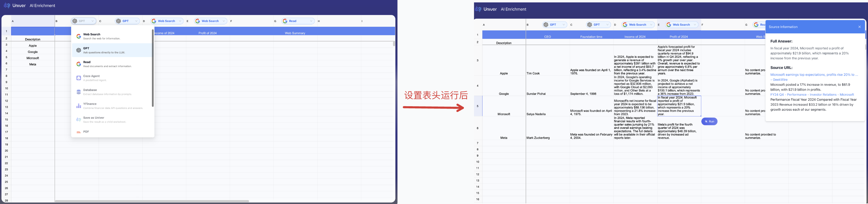Screen dimensions: 868x204
Task: Open column C GPT dropdown in right screenshot
Action: coord(599,25)
